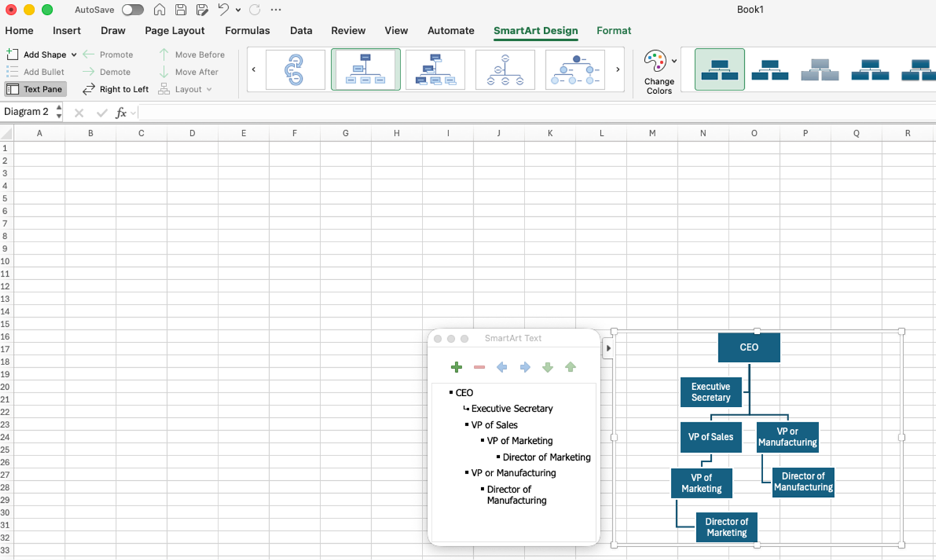The width and height of the screenshot is (936, 560).
Task: Open the more options ellipsis in title bar
Action: 276,10
